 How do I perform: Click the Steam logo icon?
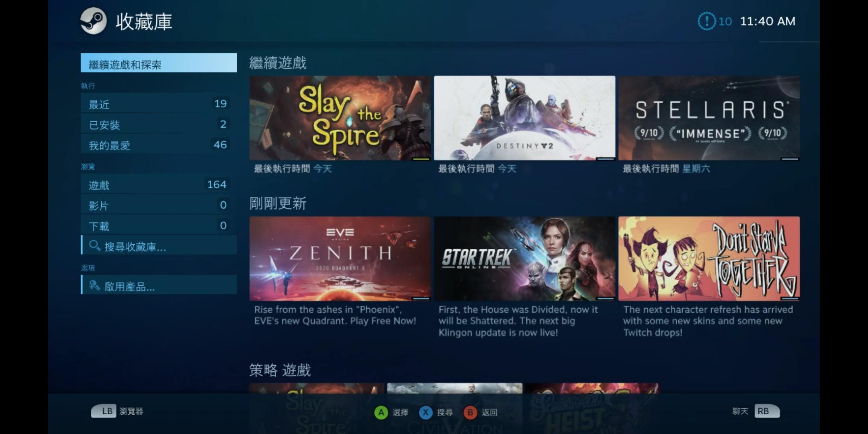click(x=93, y=21)
